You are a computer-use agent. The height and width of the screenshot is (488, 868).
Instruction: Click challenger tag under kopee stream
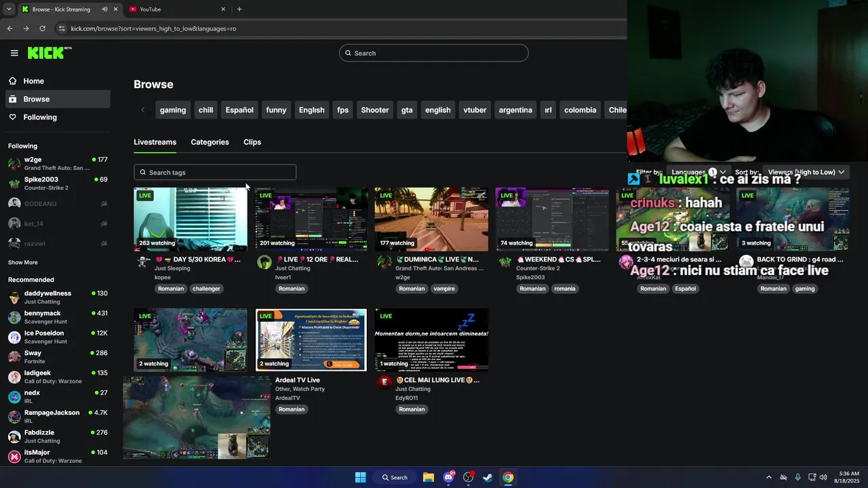206,289
